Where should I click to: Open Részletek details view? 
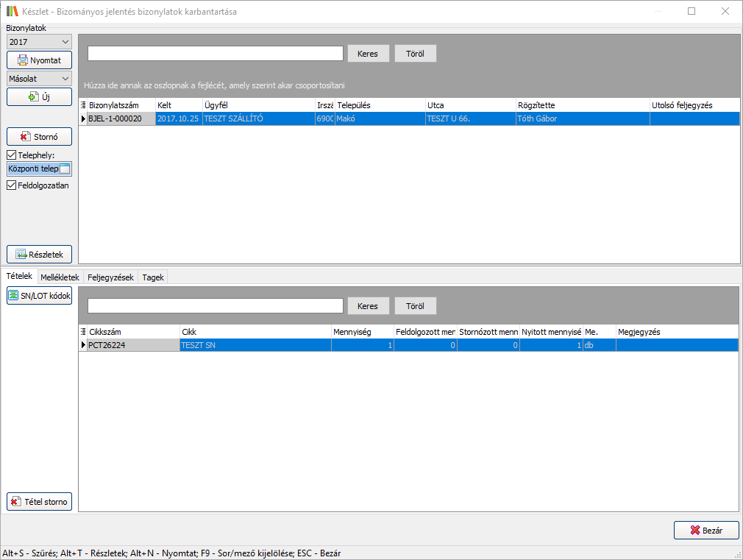tap(39, 254)
